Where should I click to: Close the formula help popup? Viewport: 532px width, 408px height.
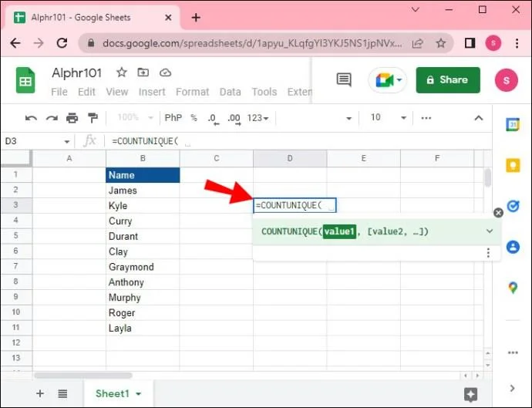point(498,213)
